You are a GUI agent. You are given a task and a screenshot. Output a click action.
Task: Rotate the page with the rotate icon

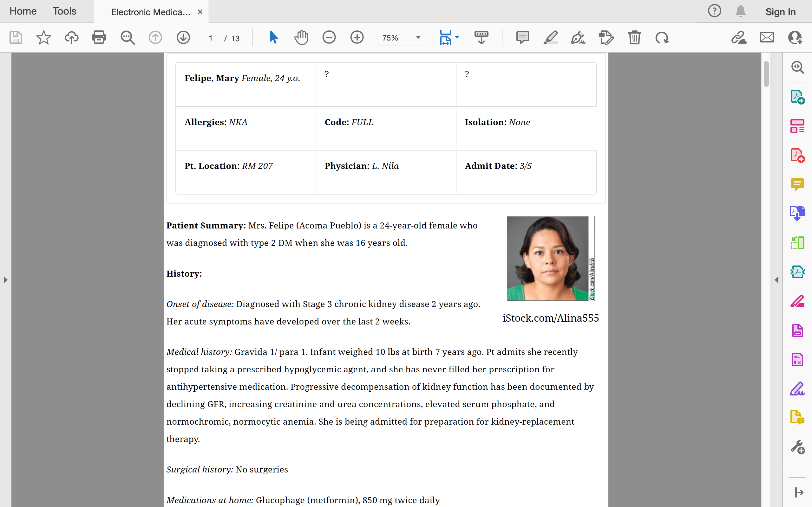tap(662, 37)
